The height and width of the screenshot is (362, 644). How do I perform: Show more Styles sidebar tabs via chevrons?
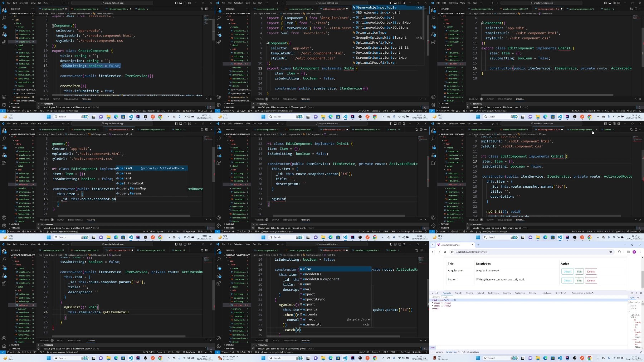tap(638, 297)
